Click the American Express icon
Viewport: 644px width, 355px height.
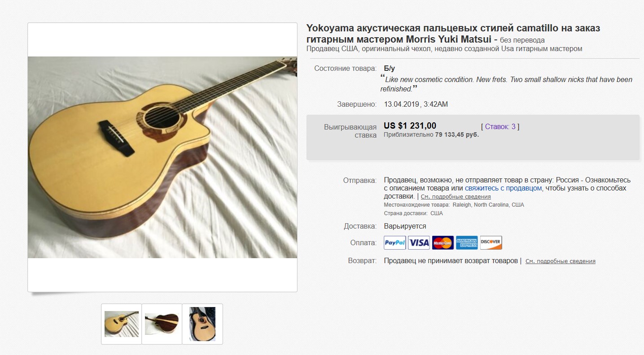click(x=467, y=242)
